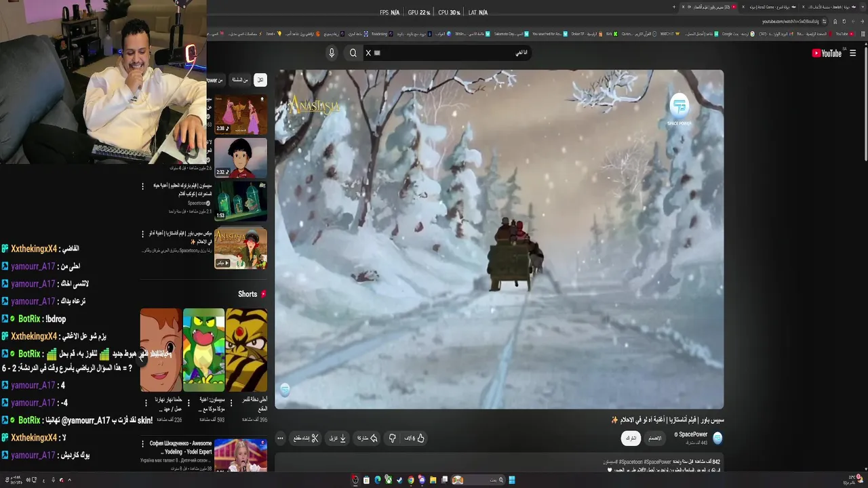Click the BotRix name on the !bdrop message
The image size is (868, 488).
tap(29, 319)
